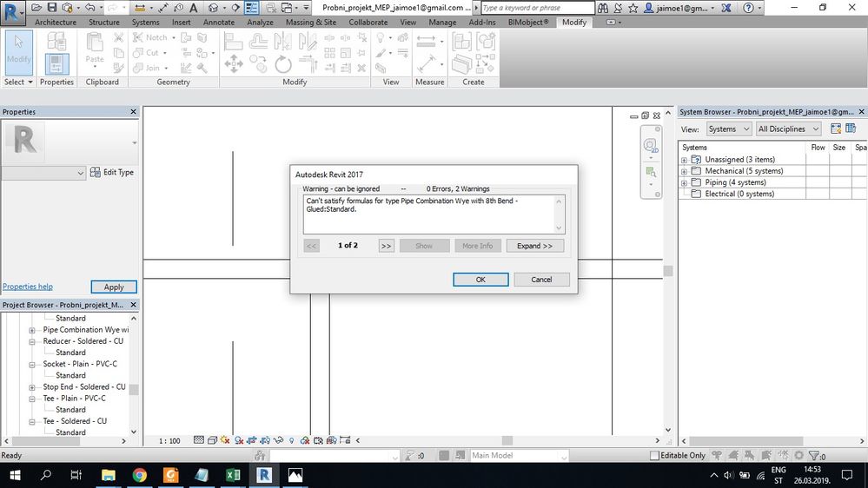Select the Rotate tool in Modify panel
Image resolution: width=868 pixels, height=488 pixels.
coord(283,64)
